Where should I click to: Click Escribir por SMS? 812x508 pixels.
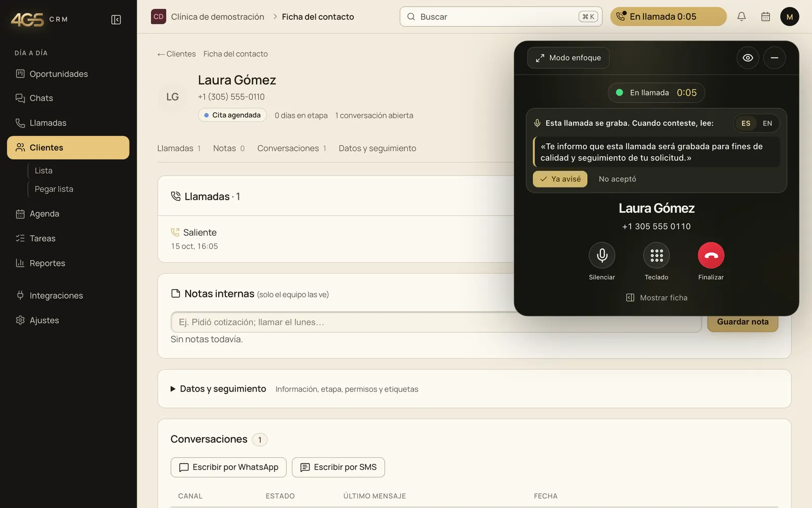click(338, 467)
